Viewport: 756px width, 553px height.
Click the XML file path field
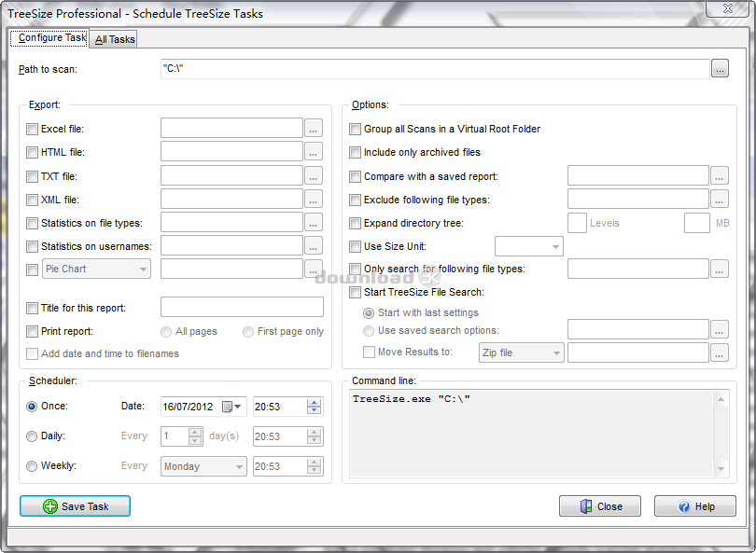231,199
